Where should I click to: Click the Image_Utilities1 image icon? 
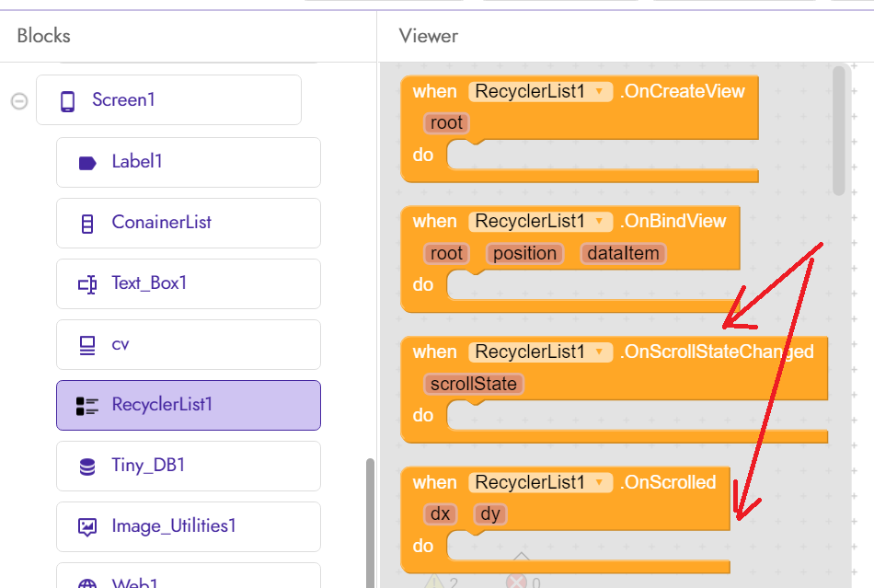coord(86,526)
